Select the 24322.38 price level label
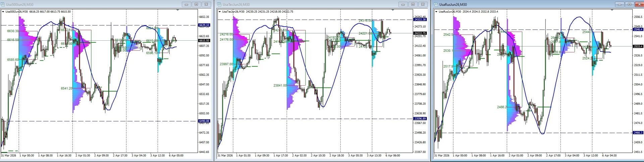Viewport: 644px width, 162px height. (420, 19)
